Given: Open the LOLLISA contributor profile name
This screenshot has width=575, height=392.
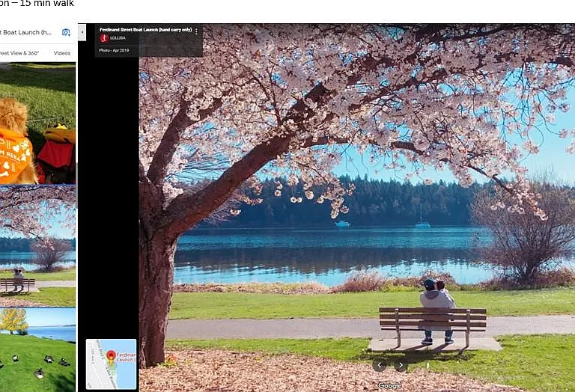Looking at the screenshot, I should (x=118, y=38).
